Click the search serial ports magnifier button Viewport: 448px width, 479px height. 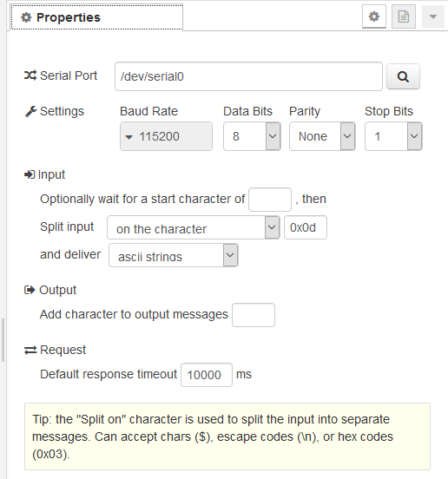point(403,76)
